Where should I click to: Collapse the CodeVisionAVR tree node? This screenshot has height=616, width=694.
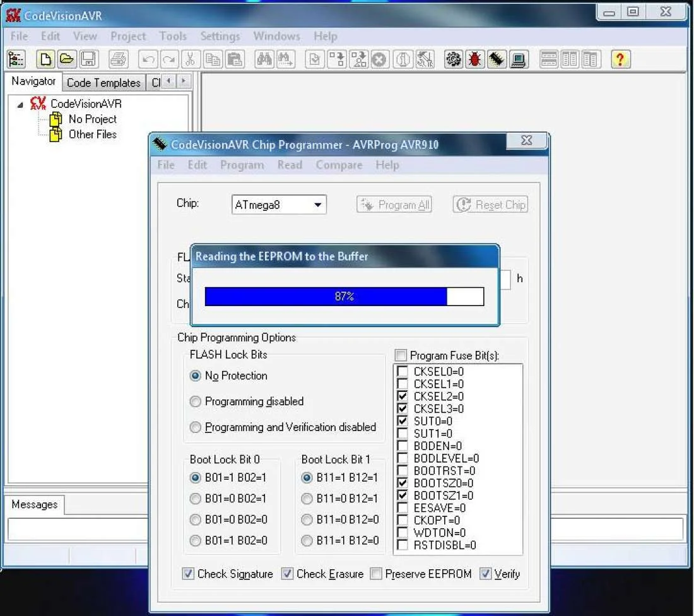coord(20,105)
